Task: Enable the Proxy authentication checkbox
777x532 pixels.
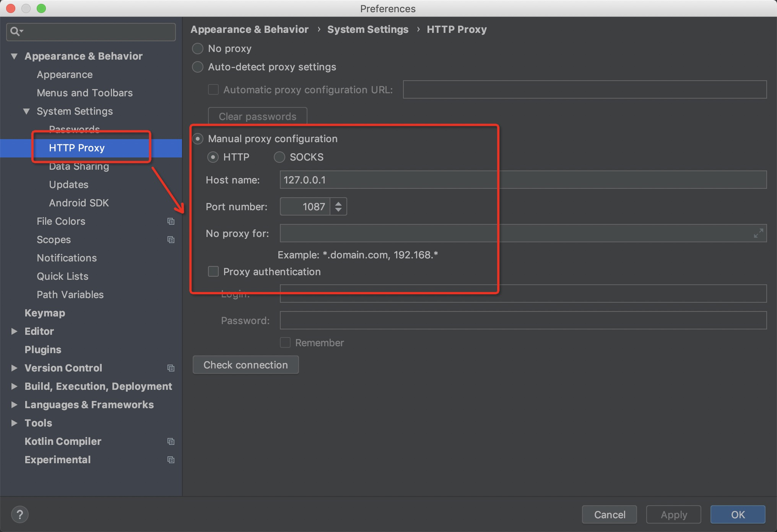Action: (213, 272)
